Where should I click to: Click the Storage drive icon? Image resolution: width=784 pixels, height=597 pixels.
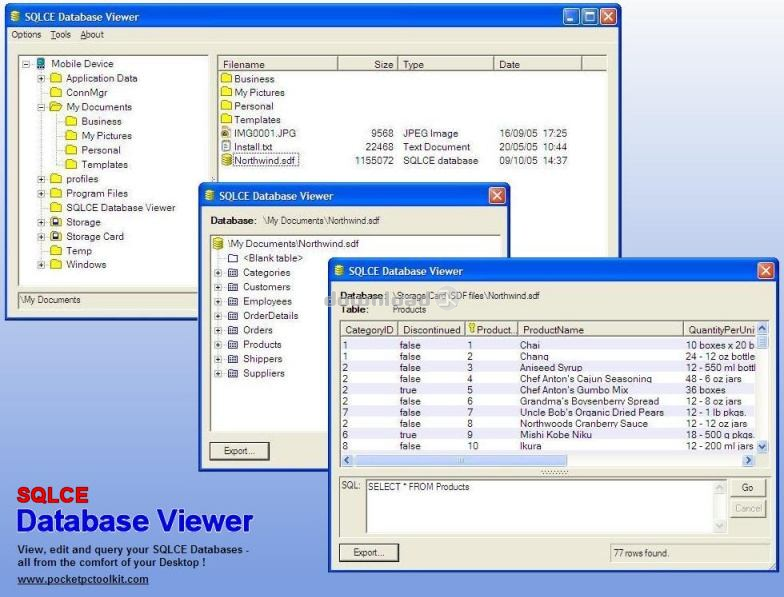click(56, 222)
